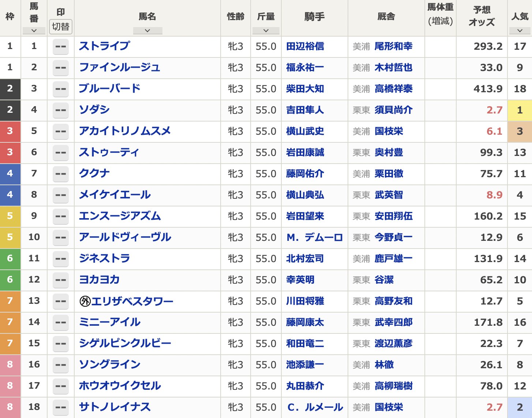The image size is (532, 418).
Task: Open horse page for ソダシ
Action: tap(94, 110)
